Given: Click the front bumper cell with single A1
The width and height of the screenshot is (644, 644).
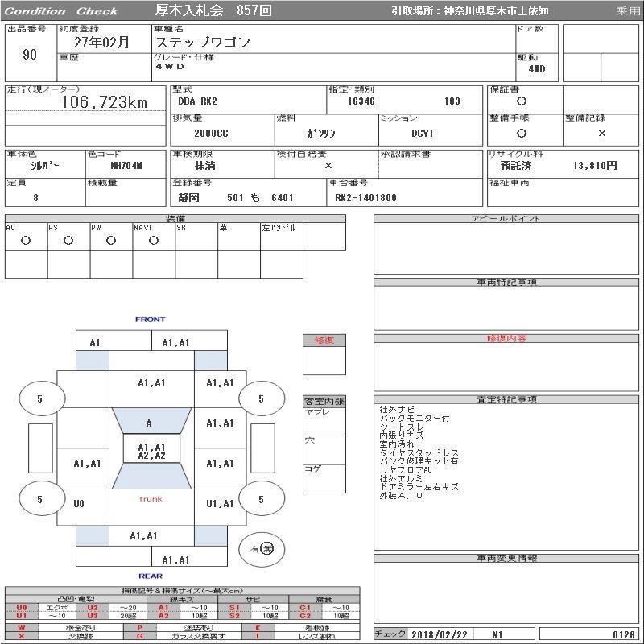Looking at the screenshot, I should tap(114, 342).
